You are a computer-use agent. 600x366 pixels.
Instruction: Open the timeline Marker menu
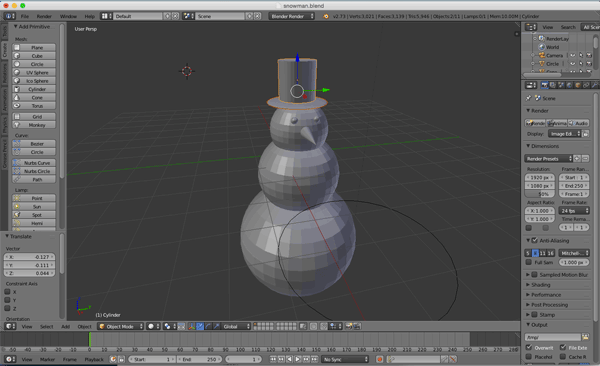(47, 359)
